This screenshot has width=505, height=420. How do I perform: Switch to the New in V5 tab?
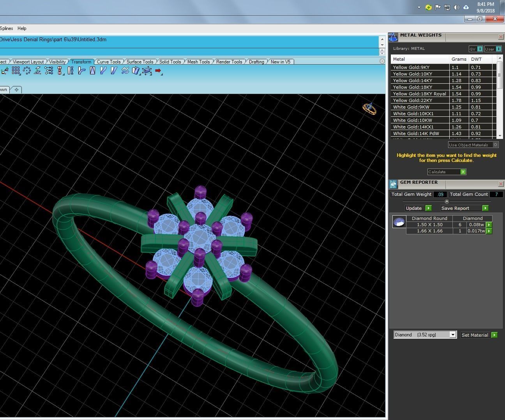(281, 62)
